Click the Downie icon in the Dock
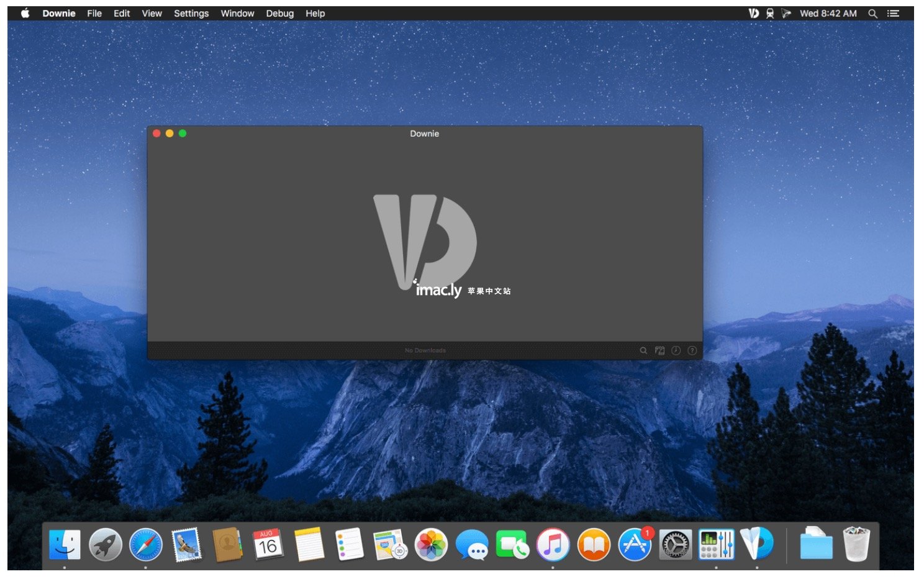This screenshot has height=579, width=924. pos(757,544)
